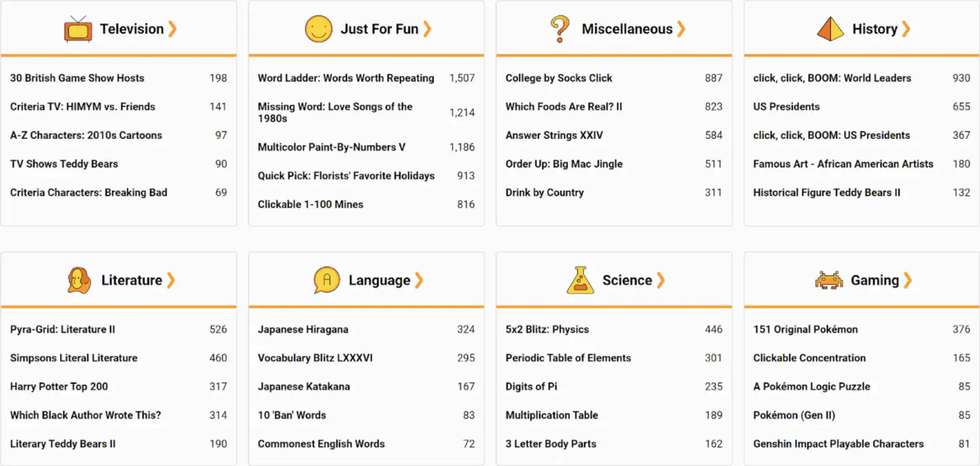This screenshot has height=466, width=980.
Task: Open the Literature category heading
Action: 131,280
